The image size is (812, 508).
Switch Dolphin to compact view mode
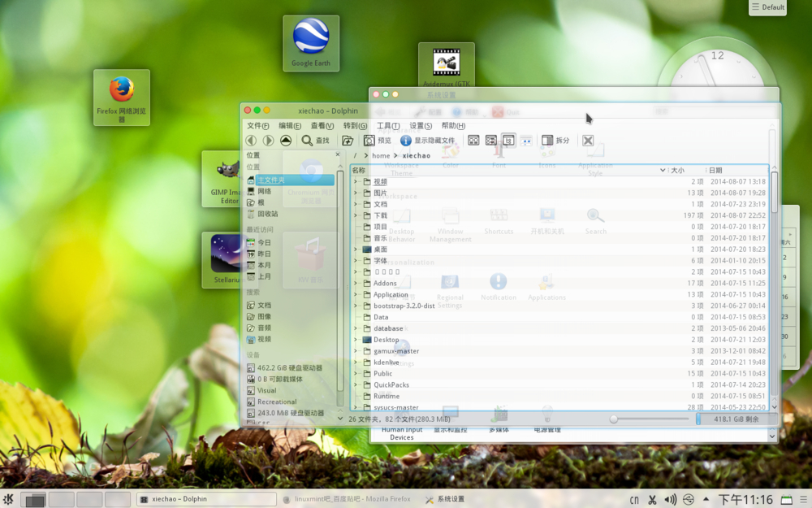pos(491,141)
